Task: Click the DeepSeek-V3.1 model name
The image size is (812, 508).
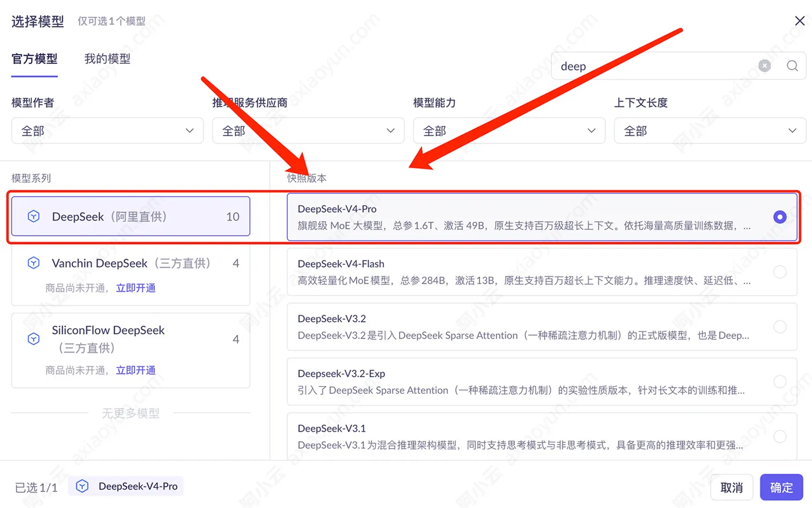Action: (x=332, y=428)
